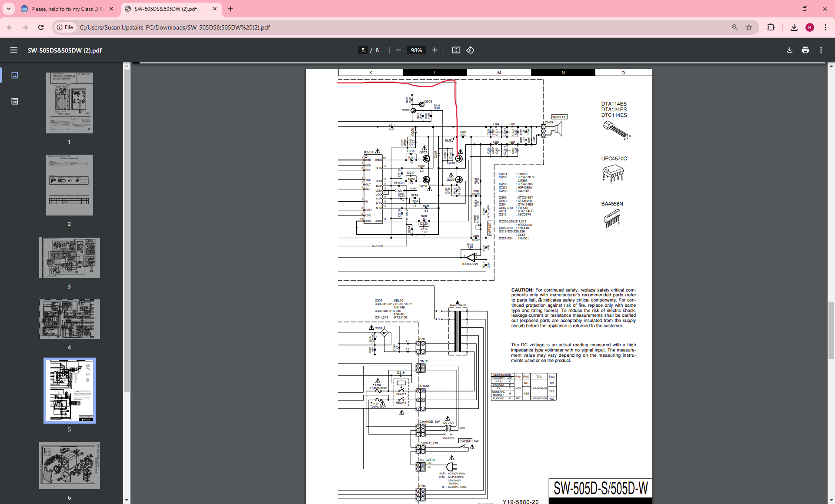Viewport: 835px width, 504px height.
Task: Open PDF viewer more actions menu
Action: tap(821, 50)
